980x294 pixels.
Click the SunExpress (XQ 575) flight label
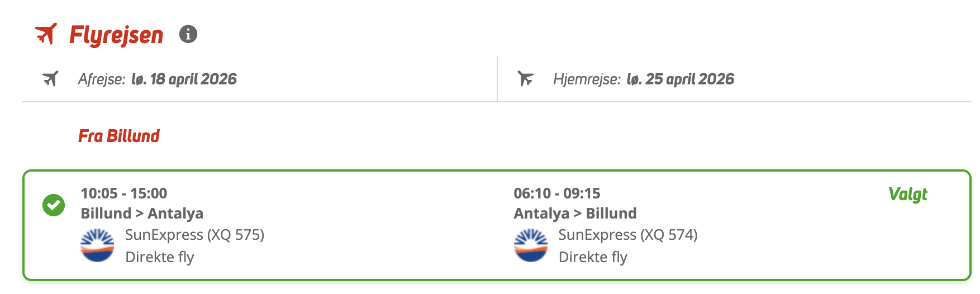point(194,235)
